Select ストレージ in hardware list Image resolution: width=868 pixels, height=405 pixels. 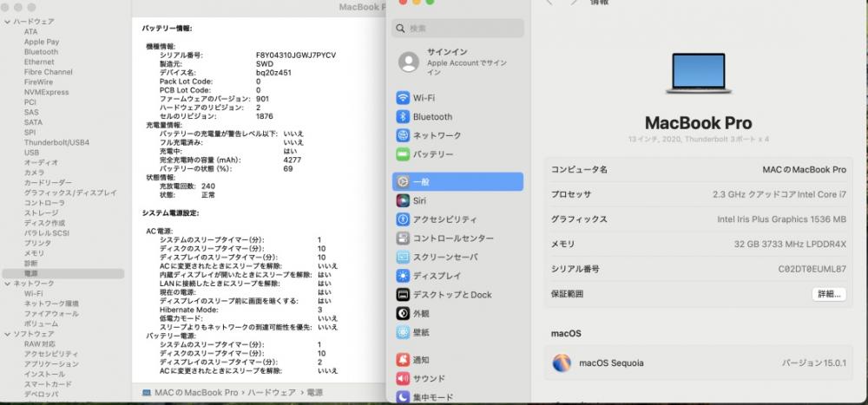click(41, 213)
